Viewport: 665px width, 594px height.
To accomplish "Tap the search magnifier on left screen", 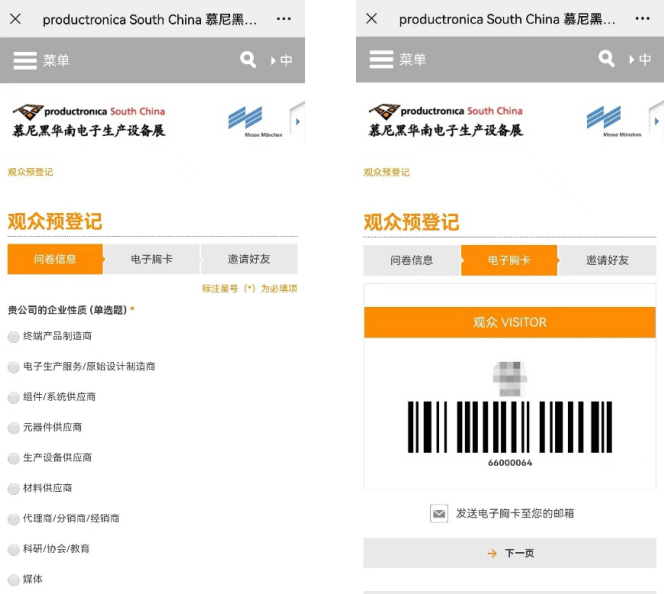I will 248,60.
